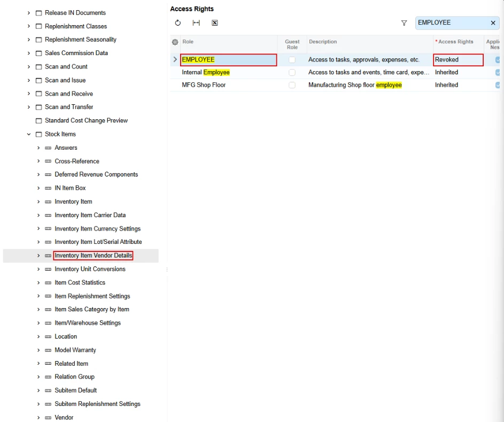Clear the EMPLOYEE search with the X
Screen dimensions: 504x422
493,23
